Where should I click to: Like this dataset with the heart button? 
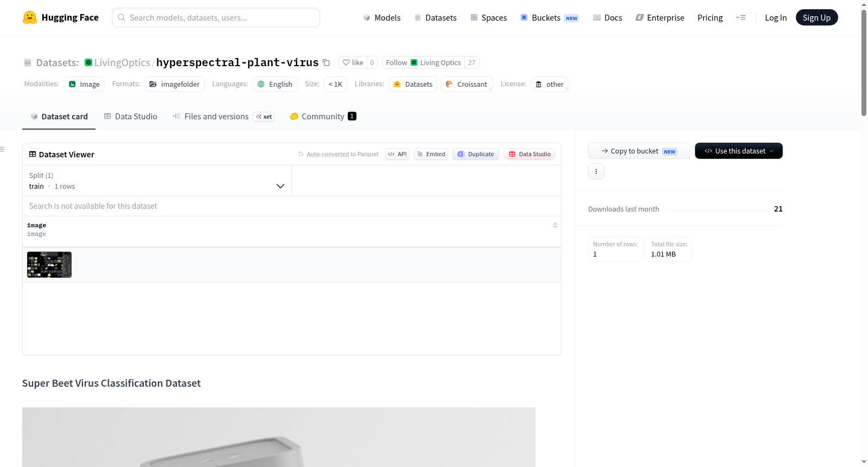coord(353,62)
